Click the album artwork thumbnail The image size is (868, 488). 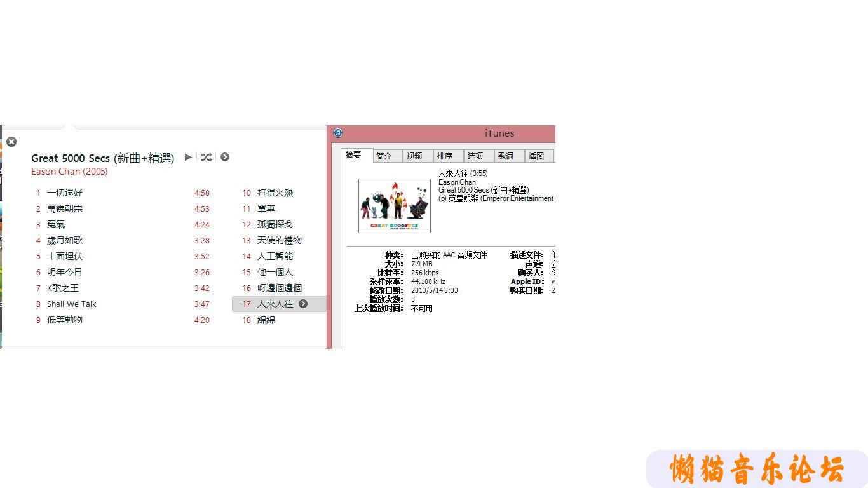(x=395, y=206)
